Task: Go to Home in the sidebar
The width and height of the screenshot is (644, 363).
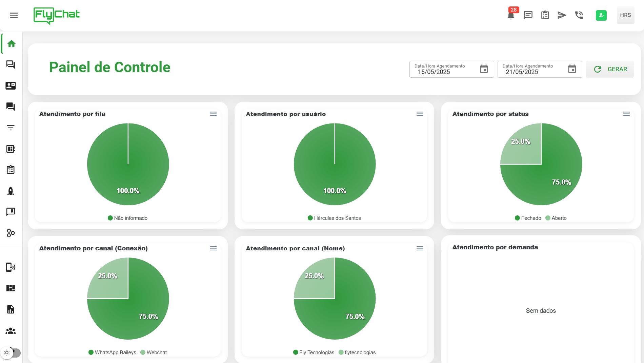Action: (11, 44)
